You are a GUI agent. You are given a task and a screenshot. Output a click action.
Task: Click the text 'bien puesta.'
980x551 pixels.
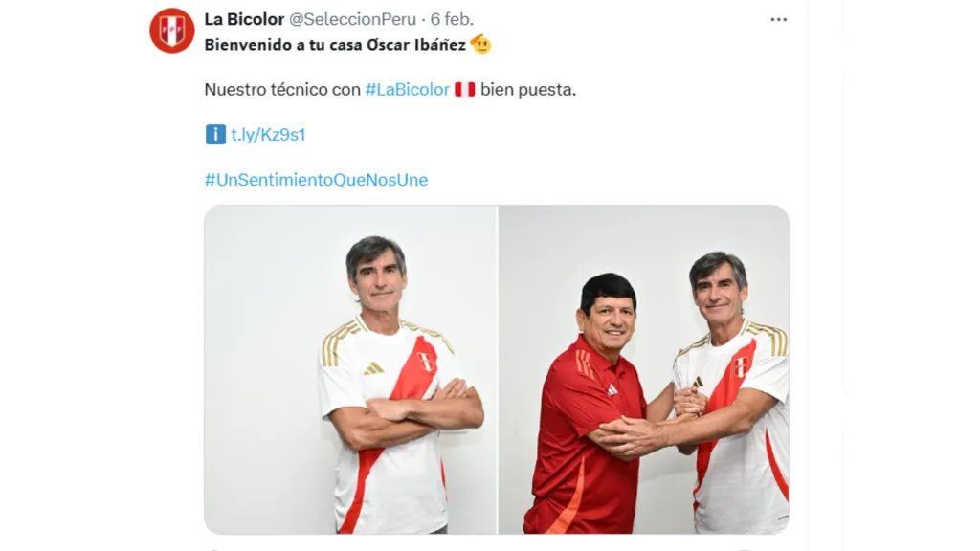(x=528, y=89)
